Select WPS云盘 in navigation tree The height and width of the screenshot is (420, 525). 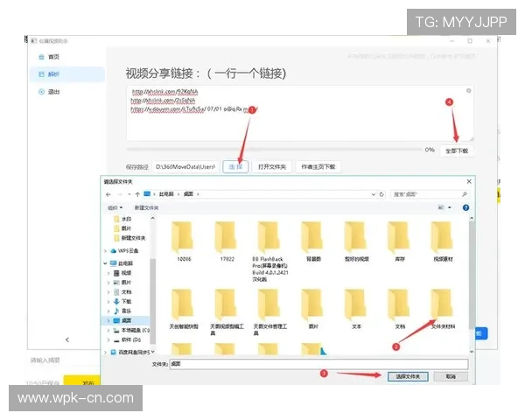click(x=124, y=251)
